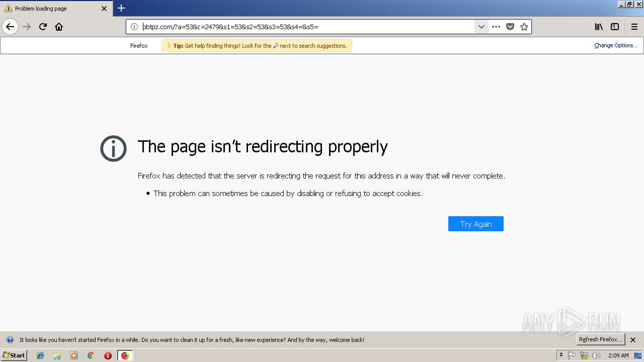Open the Firefox home page
Screen dimensions: 644x362
59,27
